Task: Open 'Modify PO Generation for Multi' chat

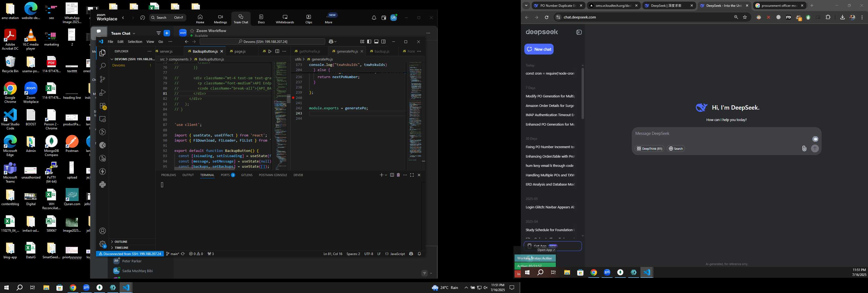Action: coord(550,96)
